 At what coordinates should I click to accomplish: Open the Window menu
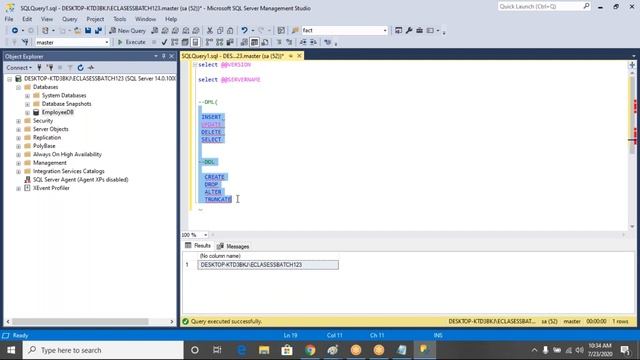coord(145,19)
